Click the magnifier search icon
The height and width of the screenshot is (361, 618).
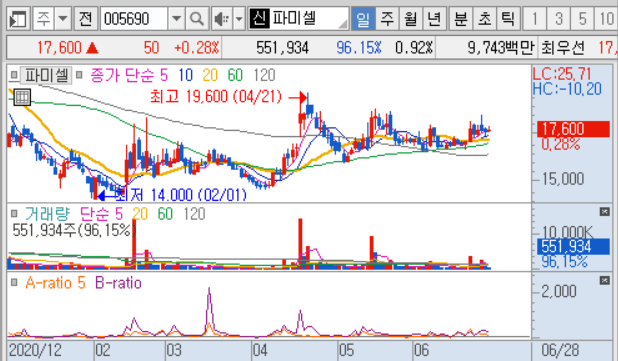coord(197,19)
